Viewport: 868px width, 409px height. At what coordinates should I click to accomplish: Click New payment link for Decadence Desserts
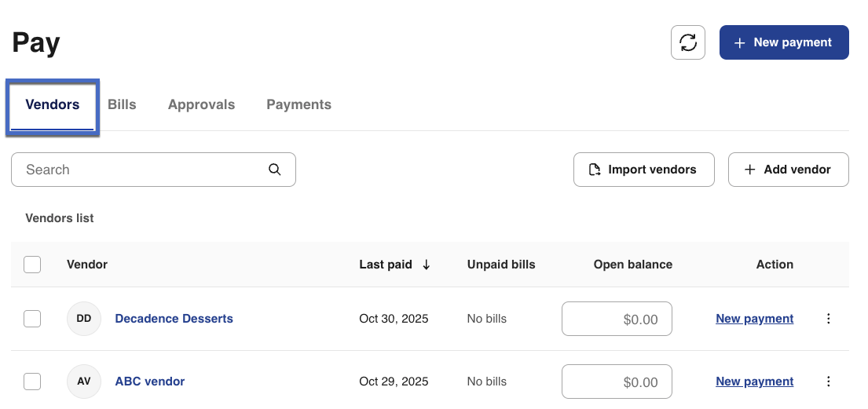point(754,319)
